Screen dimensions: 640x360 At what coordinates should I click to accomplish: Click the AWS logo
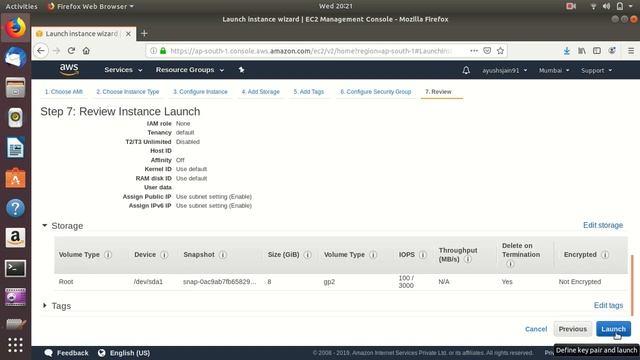(x=69, y=69)
